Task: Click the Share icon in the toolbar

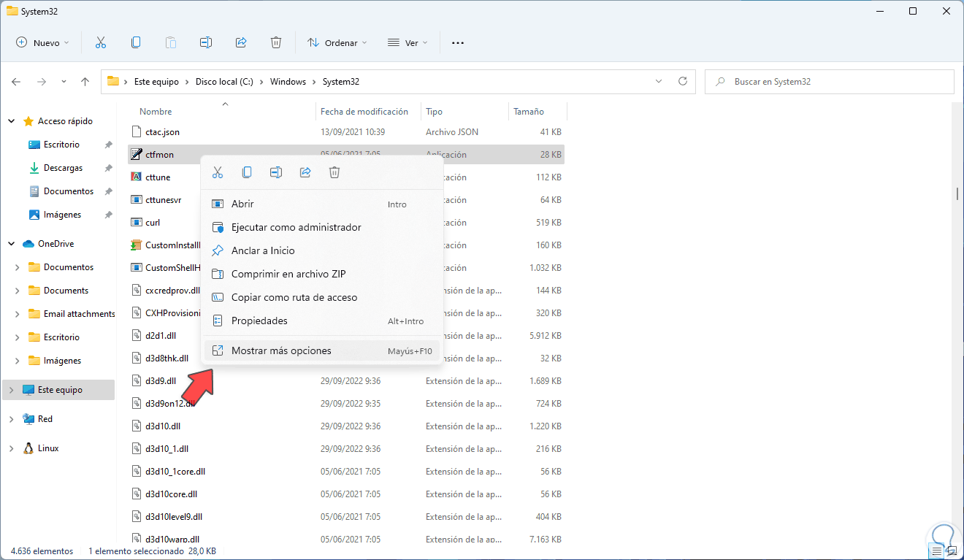Action: 241,42
